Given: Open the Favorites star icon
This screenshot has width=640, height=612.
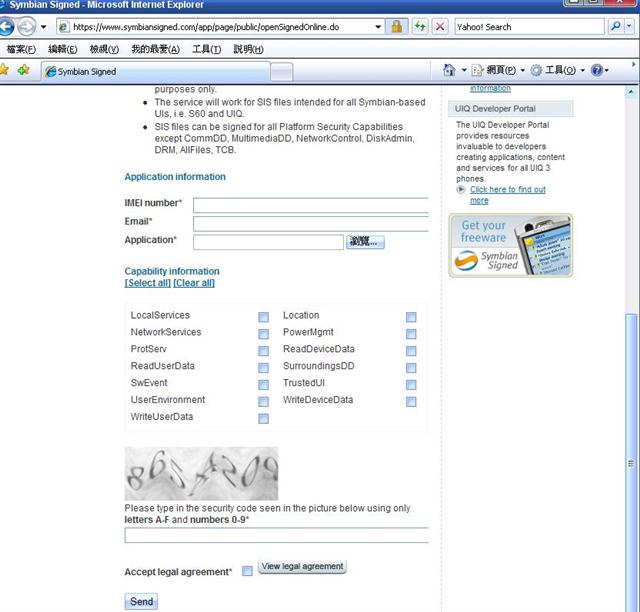Looking at the screenshot, I should (x=5, y=71).
